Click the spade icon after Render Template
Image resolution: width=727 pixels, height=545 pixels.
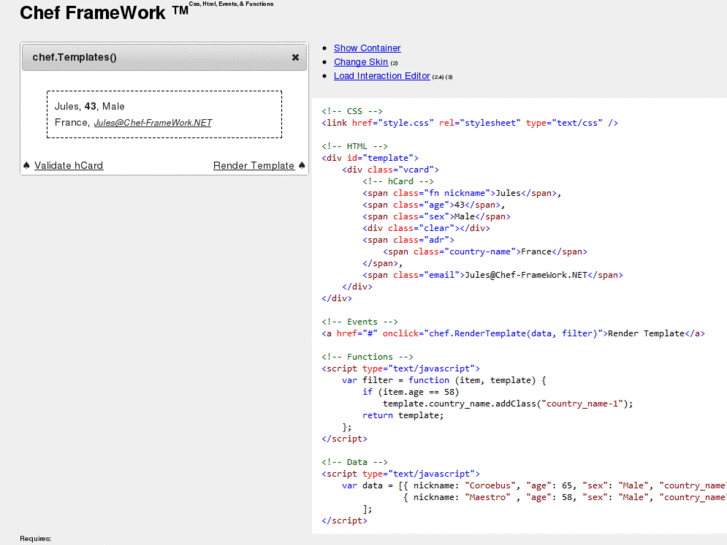coord(302,166)
